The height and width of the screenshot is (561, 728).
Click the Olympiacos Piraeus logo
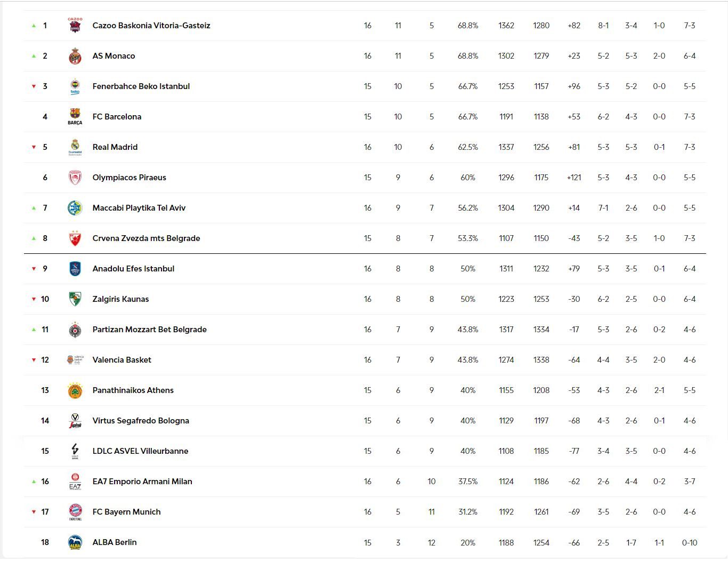tap(75, 178)
